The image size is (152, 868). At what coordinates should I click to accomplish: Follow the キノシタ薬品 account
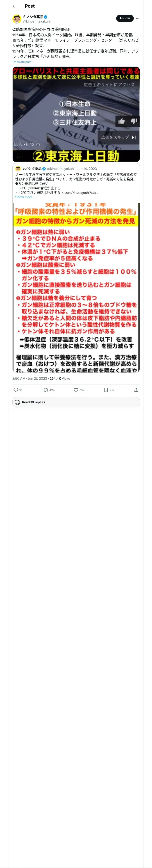[x=125, y=18]
